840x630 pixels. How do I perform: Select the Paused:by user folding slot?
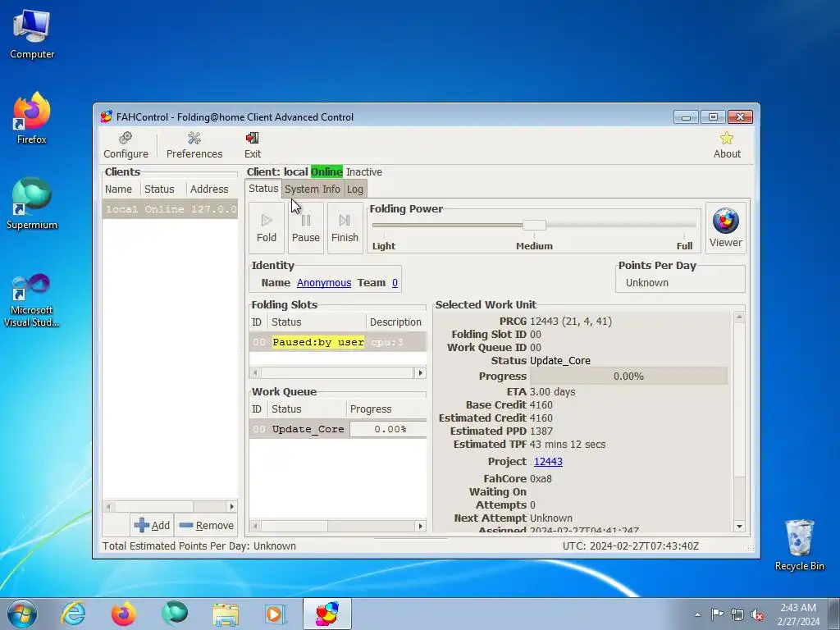click(337, 342)
